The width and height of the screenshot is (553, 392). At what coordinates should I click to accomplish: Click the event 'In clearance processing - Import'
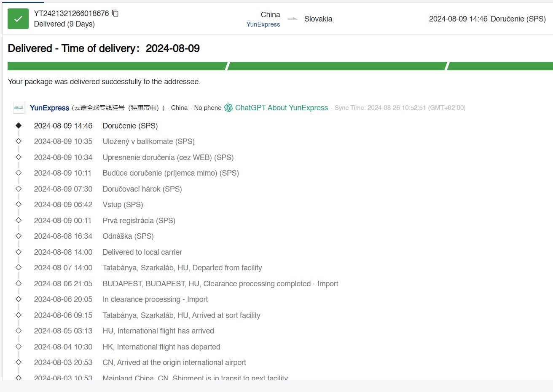[x=156, y=299]
